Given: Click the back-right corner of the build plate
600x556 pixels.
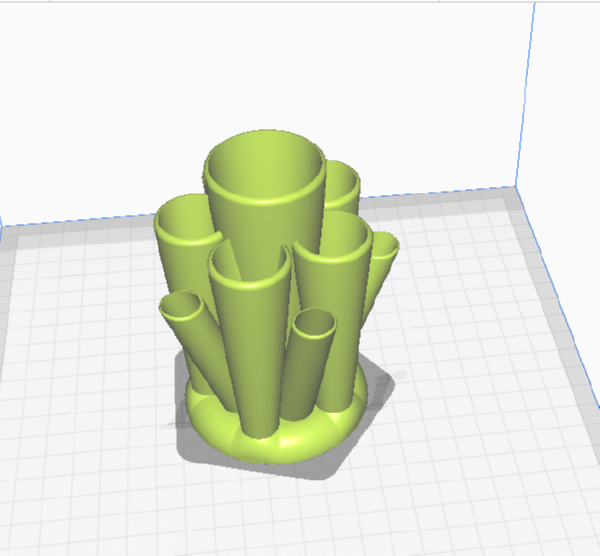Looking at the screenshot, I should point(515,188).
